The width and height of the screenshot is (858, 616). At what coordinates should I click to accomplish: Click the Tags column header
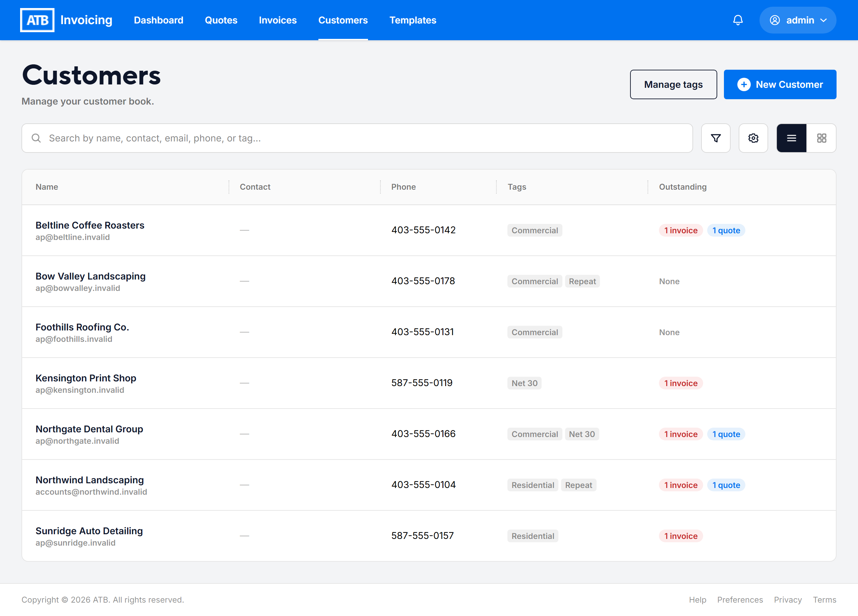pos(517,187)
